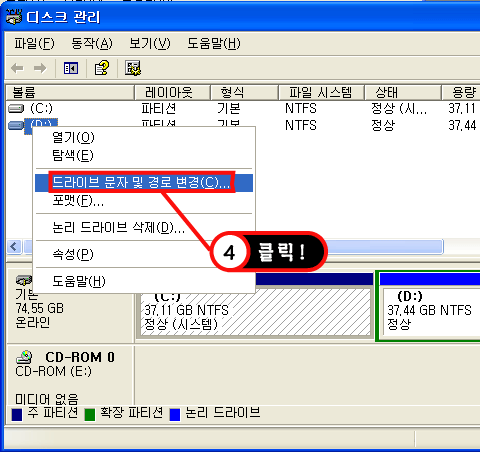The height and width of the screenshot is (452, 480).
Task: Click the 파일 시스템 column header
Action: coord(321,92)
